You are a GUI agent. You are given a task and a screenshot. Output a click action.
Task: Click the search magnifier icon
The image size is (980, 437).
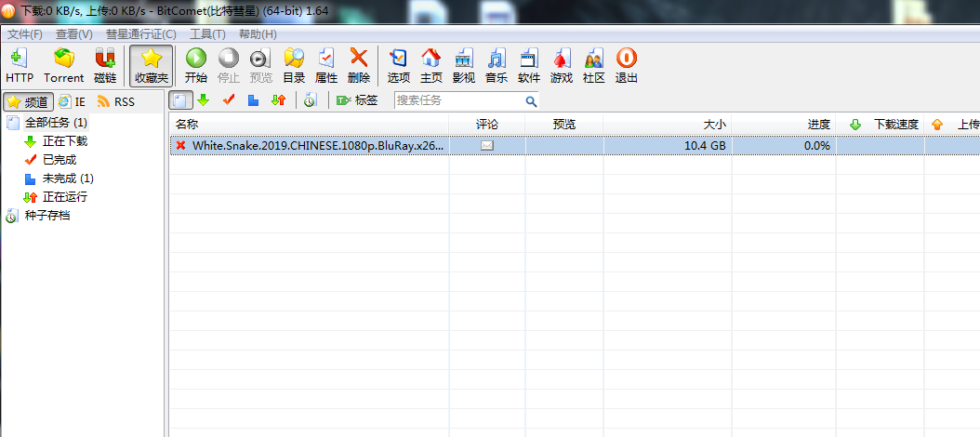531,100
